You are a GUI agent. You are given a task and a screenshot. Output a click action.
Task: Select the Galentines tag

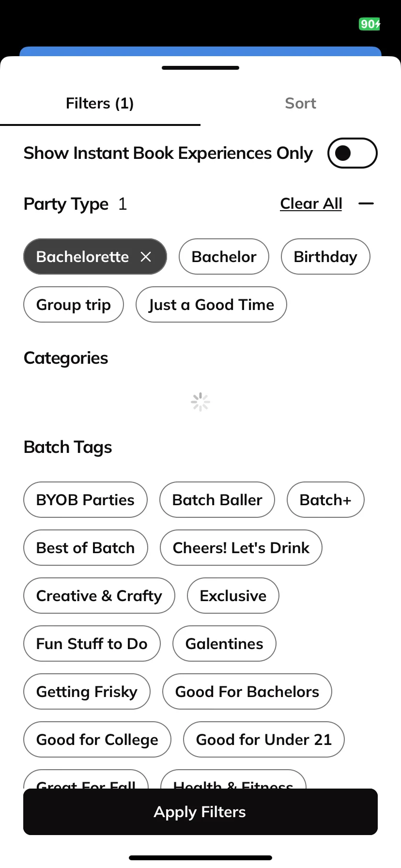pyautogui.click(x=224, y=644)
